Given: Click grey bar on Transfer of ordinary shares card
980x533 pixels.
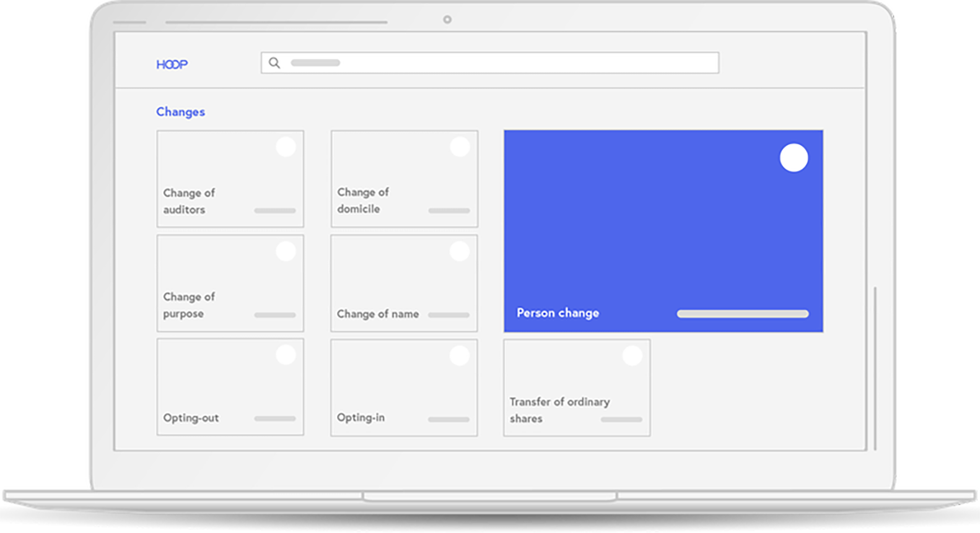Looking at the screenshot, I should [x=621, y=420].
